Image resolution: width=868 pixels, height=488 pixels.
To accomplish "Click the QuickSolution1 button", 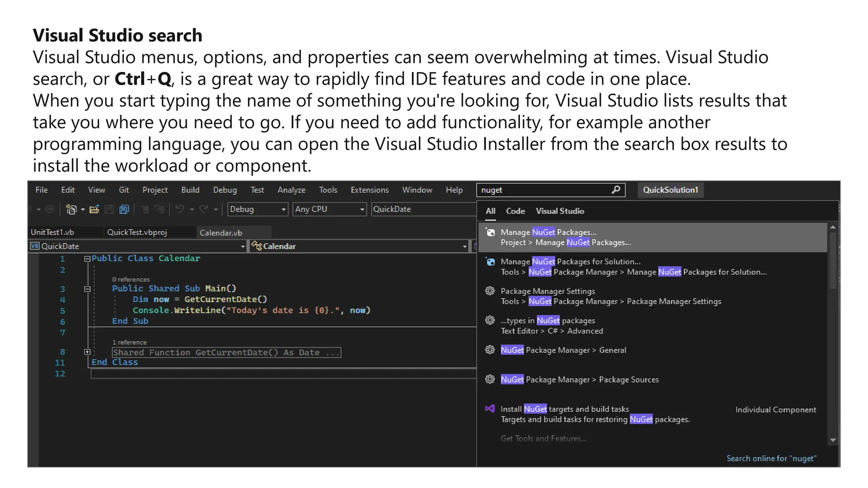I will pos(670,190).
